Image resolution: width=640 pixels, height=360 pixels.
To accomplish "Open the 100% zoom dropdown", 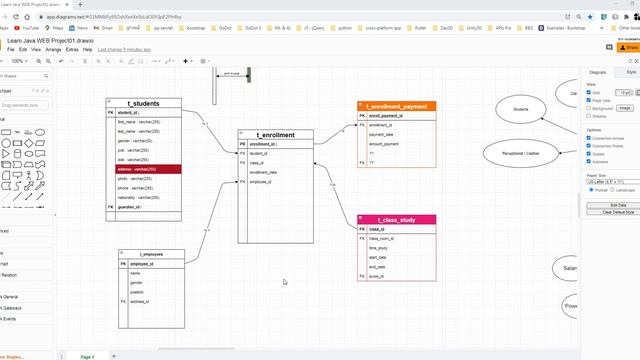I will (x=19, y=61).
